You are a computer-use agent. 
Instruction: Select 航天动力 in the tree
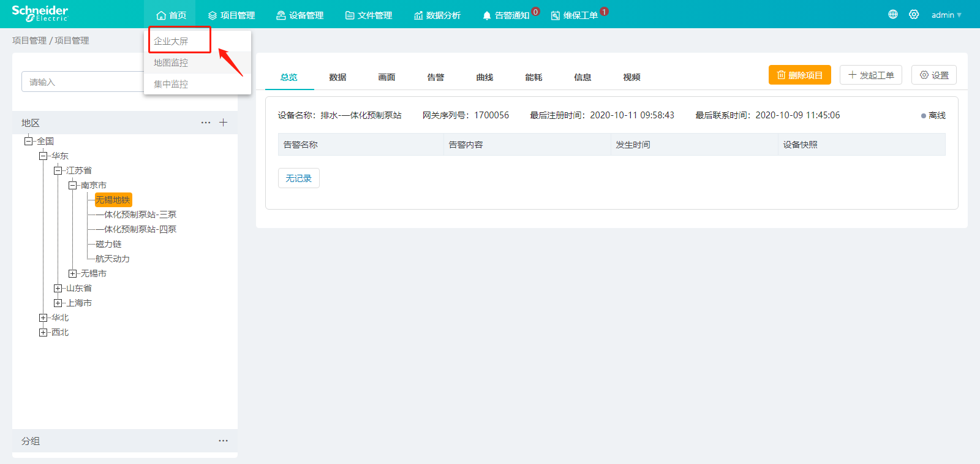pos(113,259)
